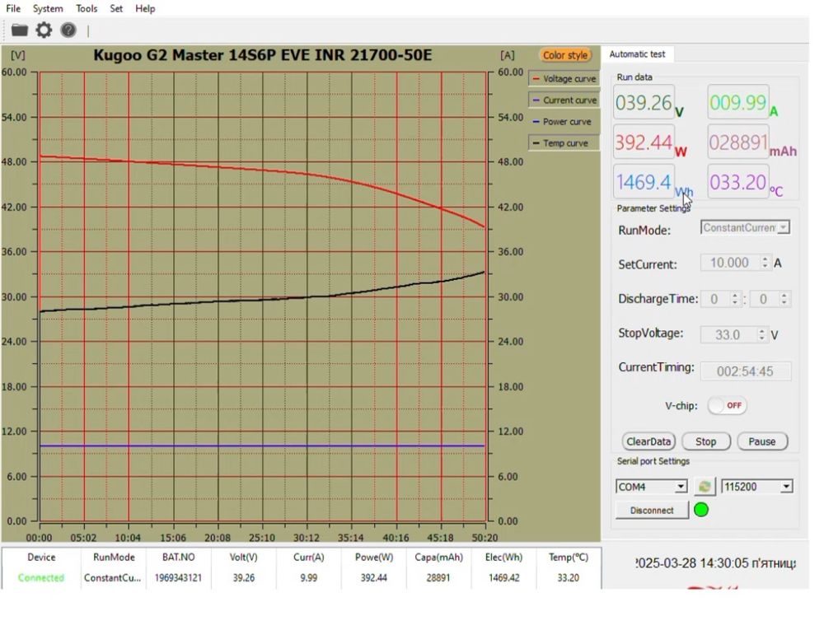Screen dimensions: 824x644
Task: Click the Capa(mAh) value 28891 in table
Action: (438, 578)
